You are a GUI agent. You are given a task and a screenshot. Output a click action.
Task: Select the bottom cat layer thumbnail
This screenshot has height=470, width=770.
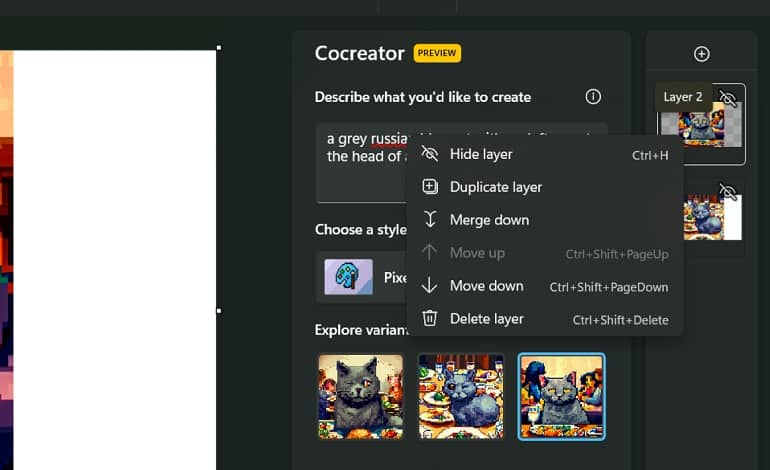coord(713,217)
